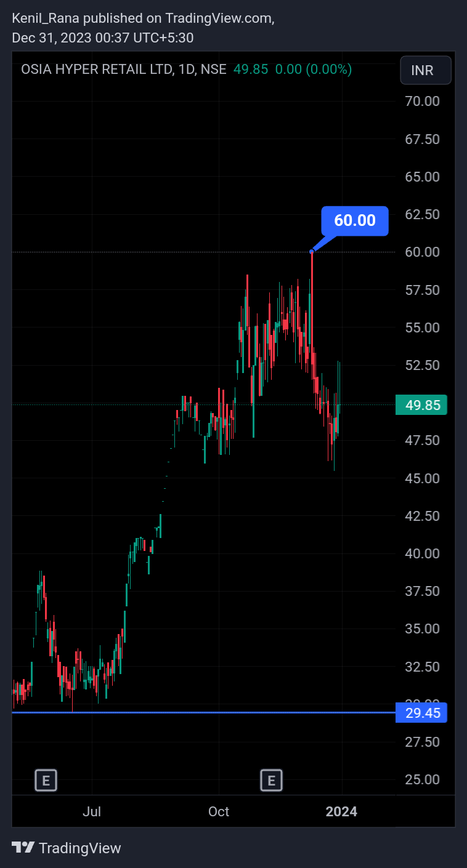
Task: Click the 60.00 axis label beside dotted line
Action: coord(422,252)
